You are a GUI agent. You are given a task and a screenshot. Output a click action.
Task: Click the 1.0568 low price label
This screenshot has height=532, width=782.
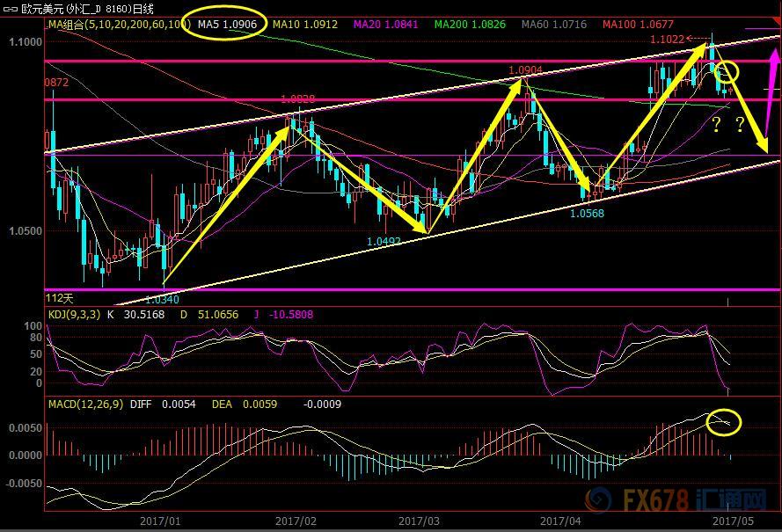pyautogui.click(x=587, y=214)
